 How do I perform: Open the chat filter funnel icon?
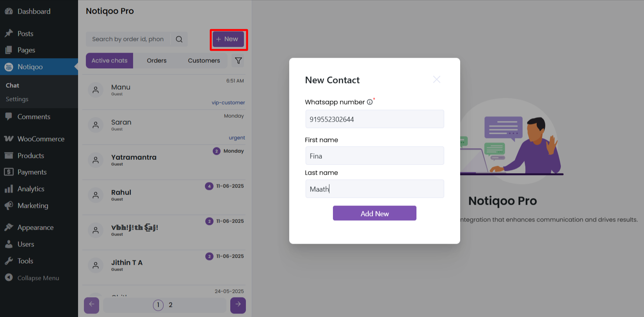click(238, 61)
